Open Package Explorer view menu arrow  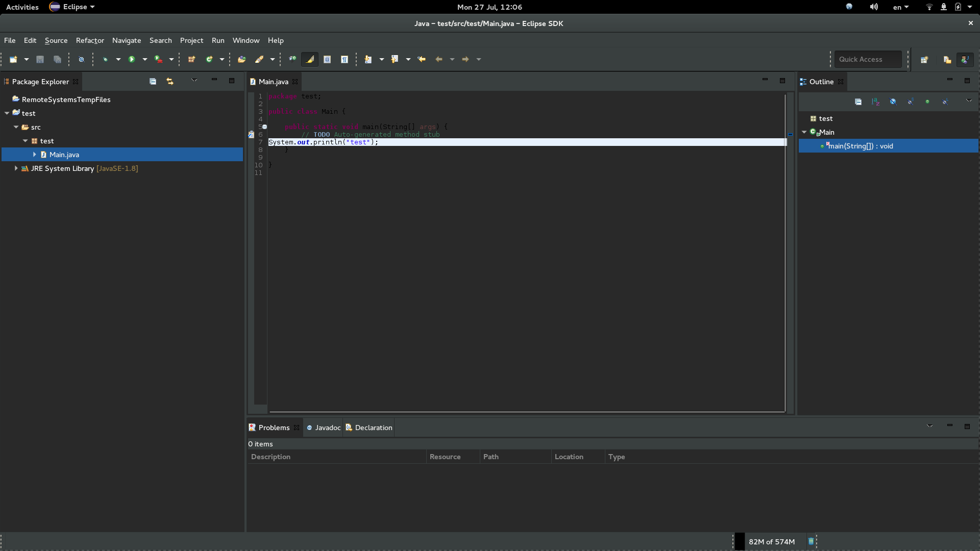(x=194, y=80)
